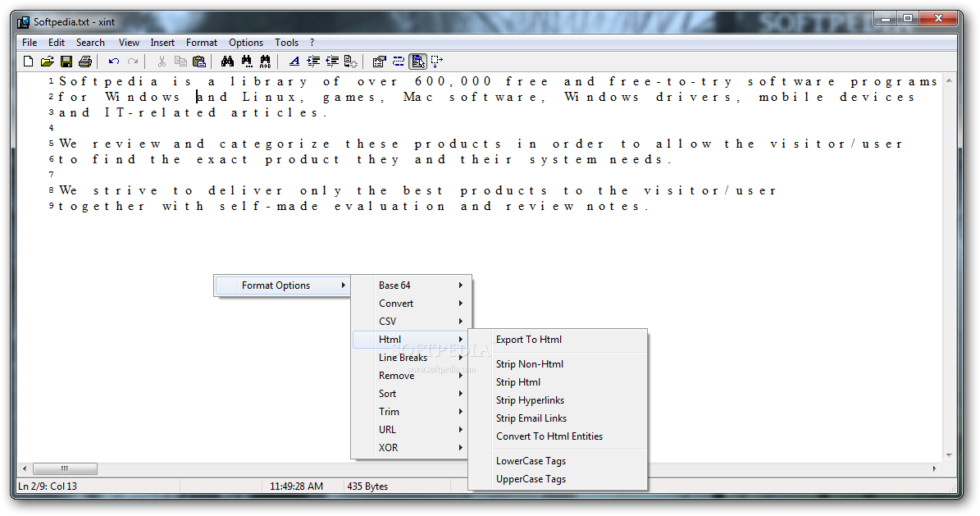The height and width of the screenshot is (516, 980).
Task: Expand the Base 64 submenu
Action: 409,285
